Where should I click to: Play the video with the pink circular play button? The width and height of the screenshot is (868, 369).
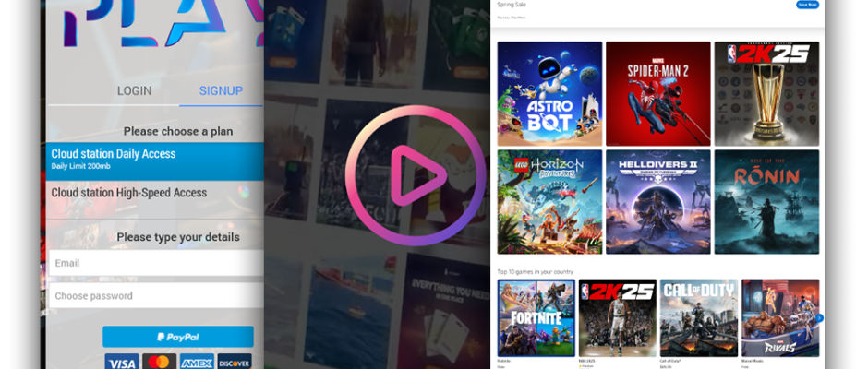pos(416,176)
